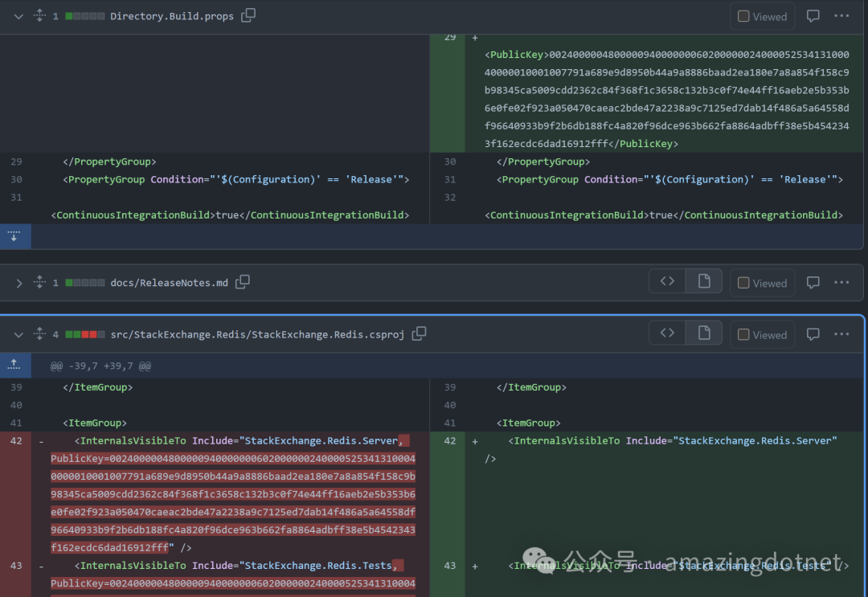Click the '@@ -39,7 +39,7 @@' hunk header
Image resolution: width=868 pixels, height=597 pixels.
100,366
